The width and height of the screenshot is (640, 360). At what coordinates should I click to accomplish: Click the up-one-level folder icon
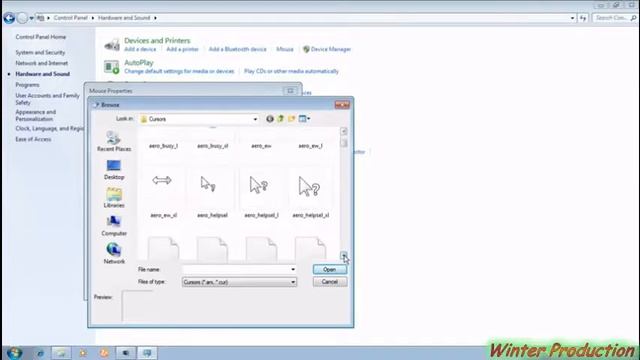pos(280,119)
